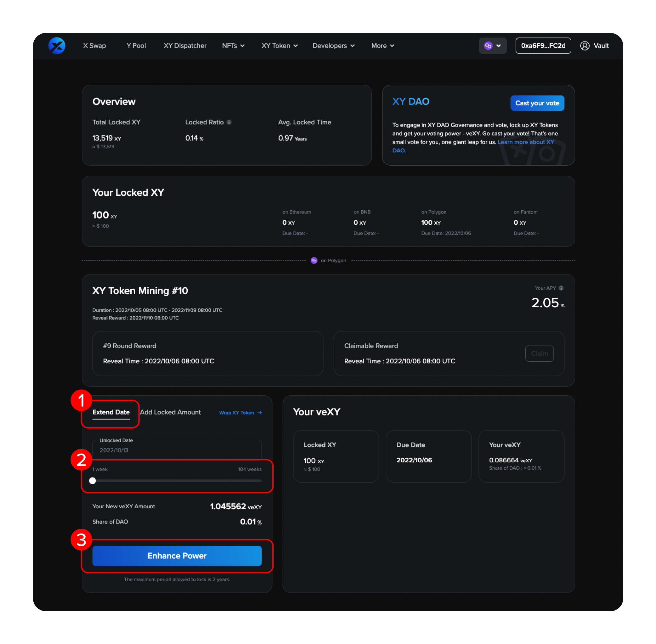This screenshot has height=644, width=656.
Task: Click the Polygon badge on the divider
Action: pos(314,260)
